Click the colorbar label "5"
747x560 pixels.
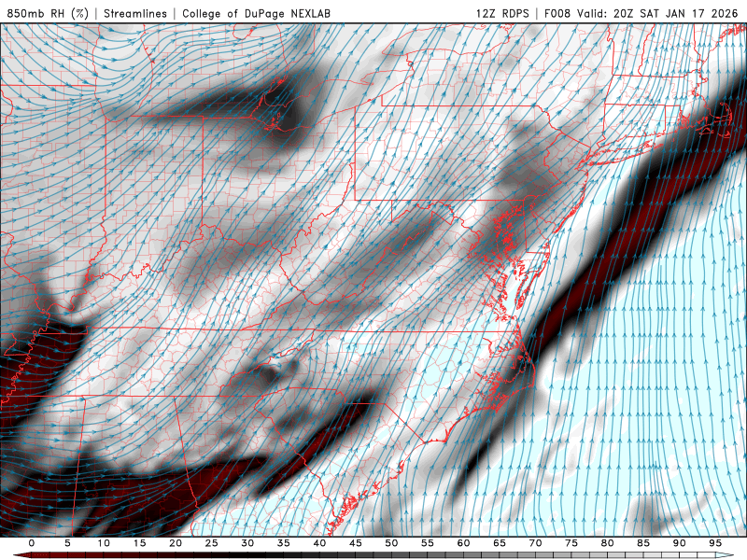click(x=67, y=543)
